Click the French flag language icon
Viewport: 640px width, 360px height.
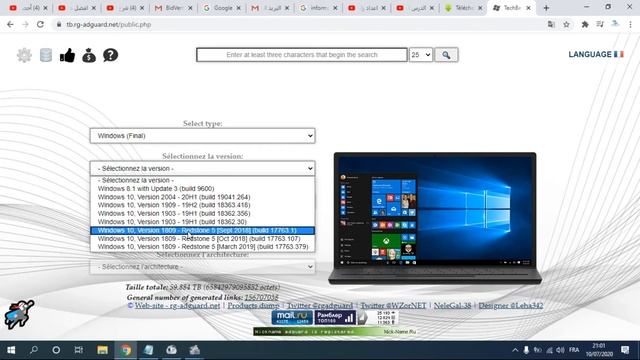pyautogui.click(x=619, y=54)
